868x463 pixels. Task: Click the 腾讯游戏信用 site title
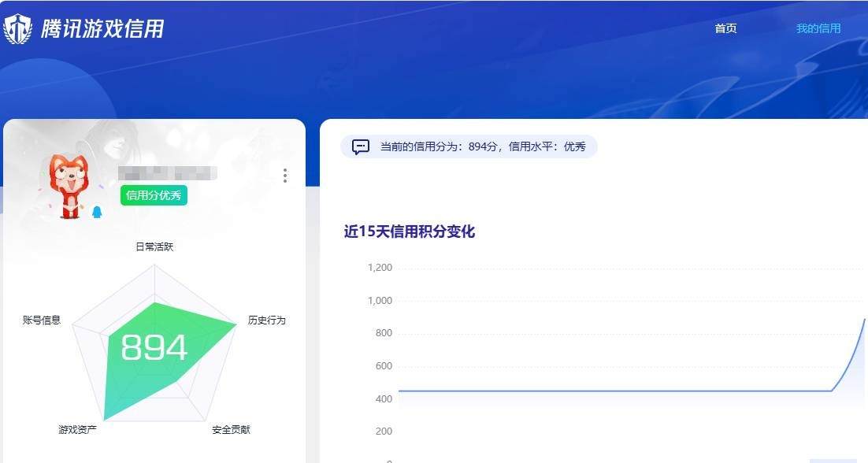[102, 28]
